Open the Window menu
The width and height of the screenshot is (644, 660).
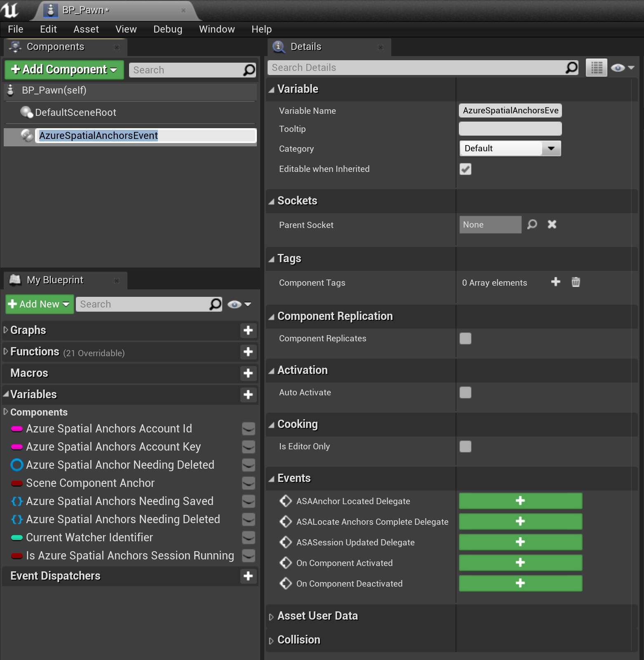[217, 29]
